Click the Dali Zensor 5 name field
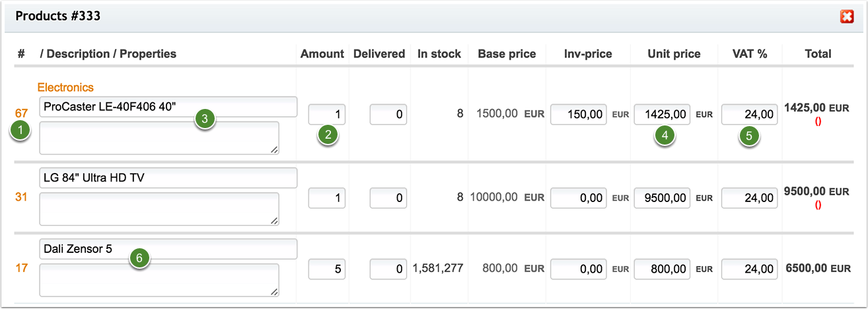 (168, 250)
